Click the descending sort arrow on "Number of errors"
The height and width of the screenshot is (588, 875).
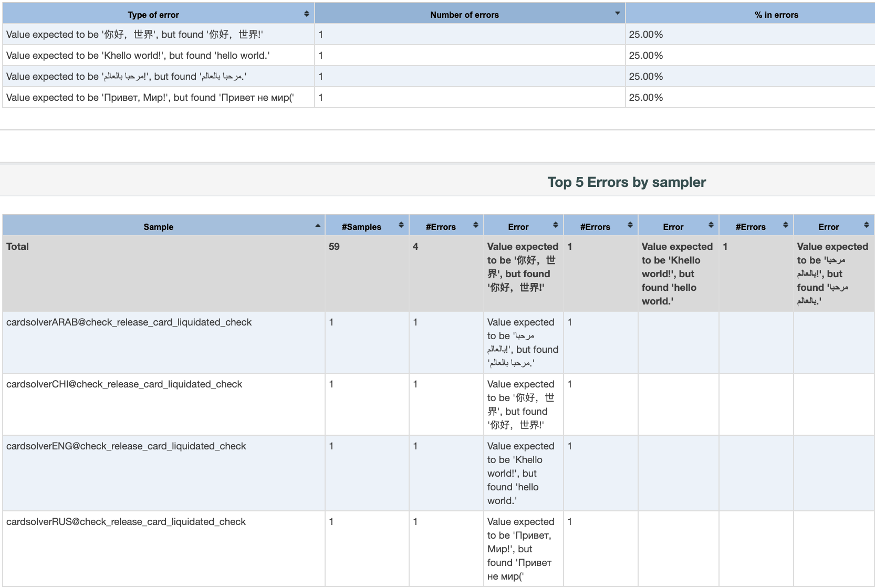(617, 13)
